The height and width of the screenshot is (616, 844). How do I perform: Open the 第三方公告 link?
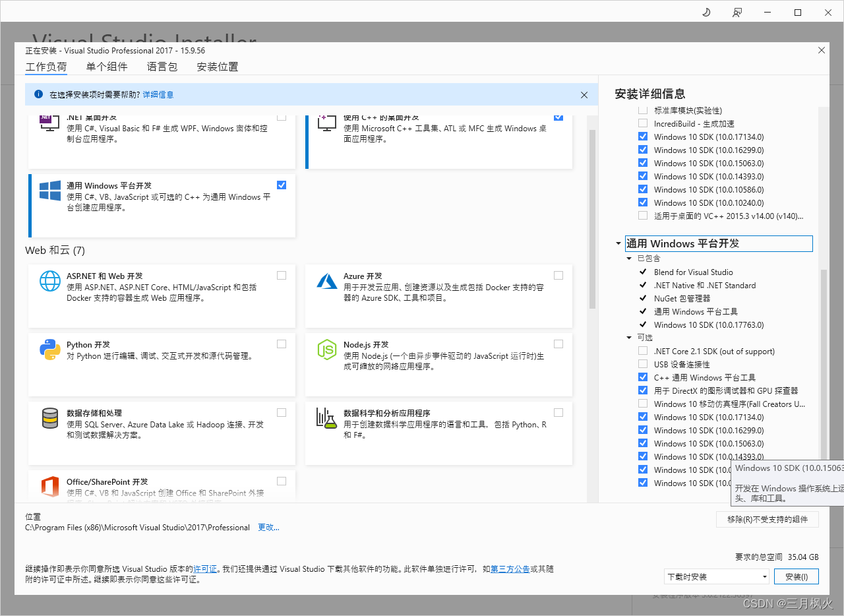coord(510,569)
